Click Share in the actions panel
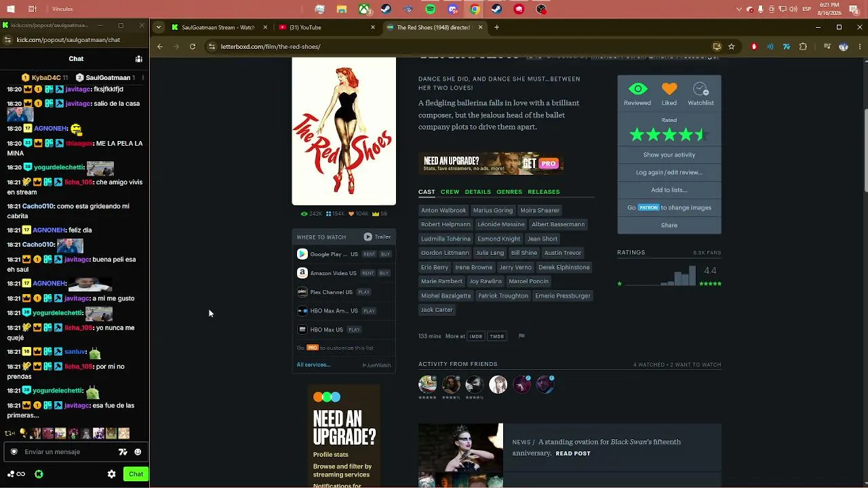This screenshot has width=868, height=488. (669, 226)
